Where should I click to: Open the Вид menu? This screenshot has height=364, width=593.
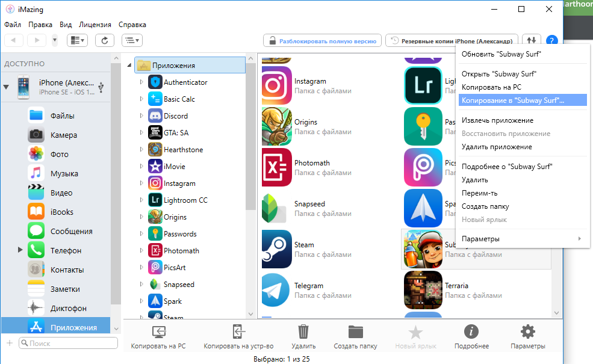coord(66,25)
